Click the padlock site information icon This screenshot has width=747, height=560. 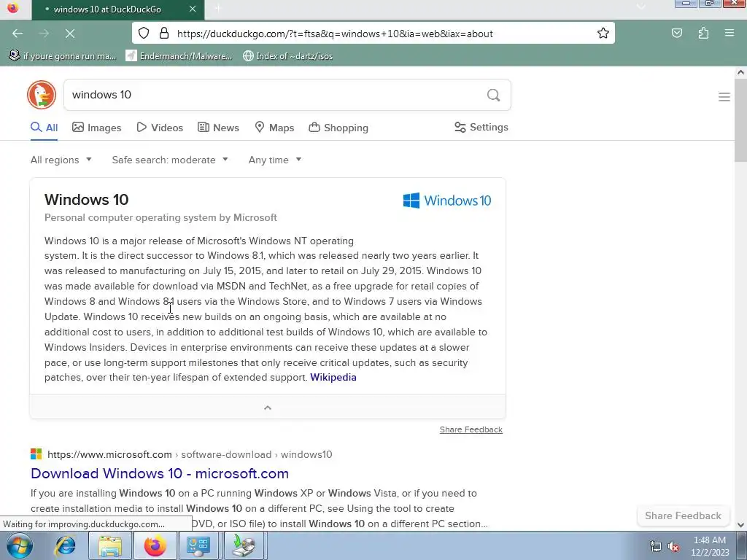pyautogui.click(x=164, y=34)
